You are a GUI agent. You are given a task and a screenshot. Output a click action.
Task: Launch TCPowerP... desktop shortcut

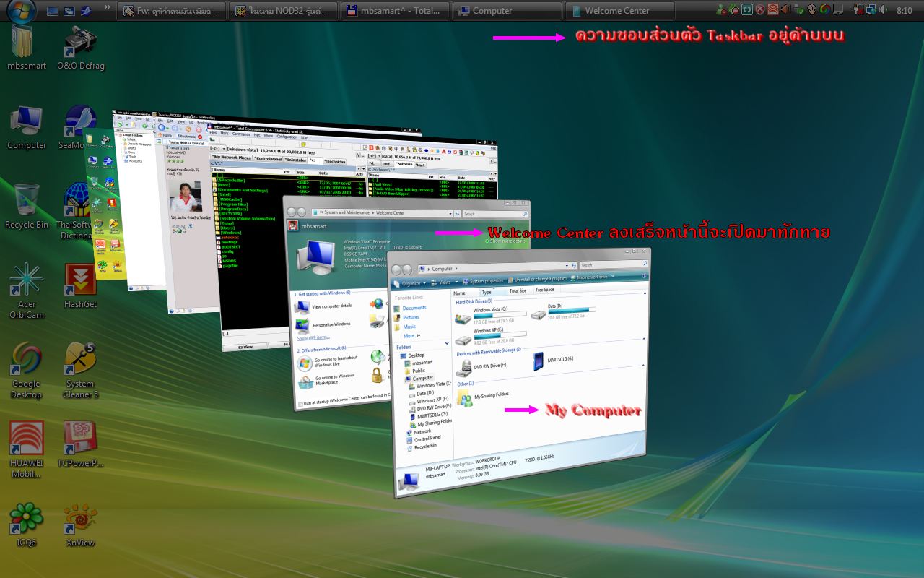[81, 445]
